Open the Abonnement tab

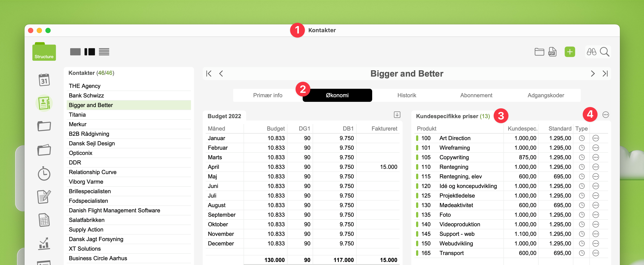coord(476,95)
